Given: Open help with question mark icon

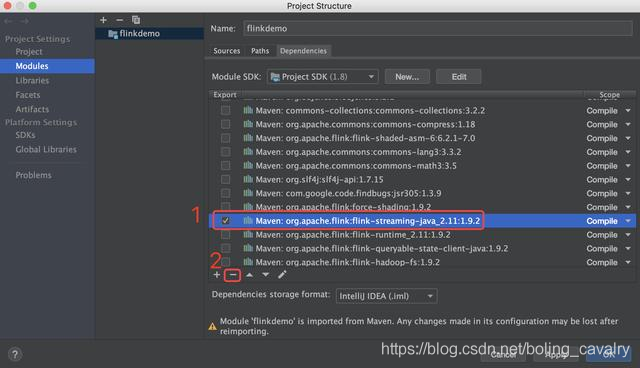Looking at the screenshot, I should click(x=15, y=354).
